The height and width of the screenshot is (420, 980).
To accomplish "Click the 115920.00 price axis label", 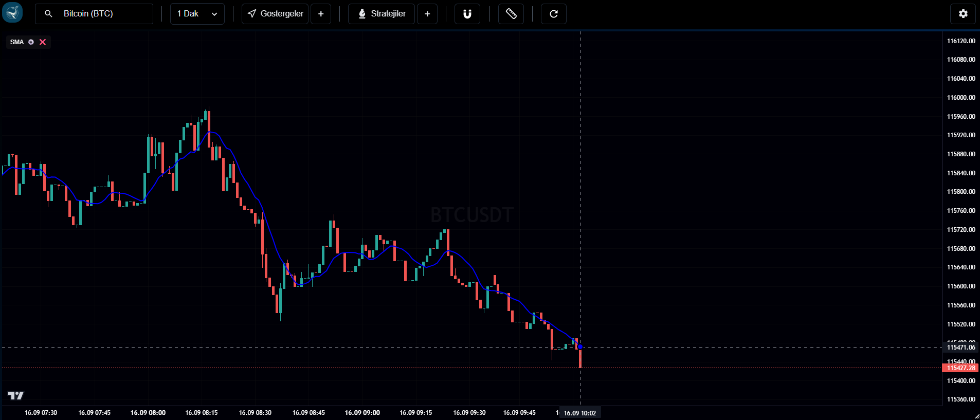I will pyautogui.click(x=961, y=135).
